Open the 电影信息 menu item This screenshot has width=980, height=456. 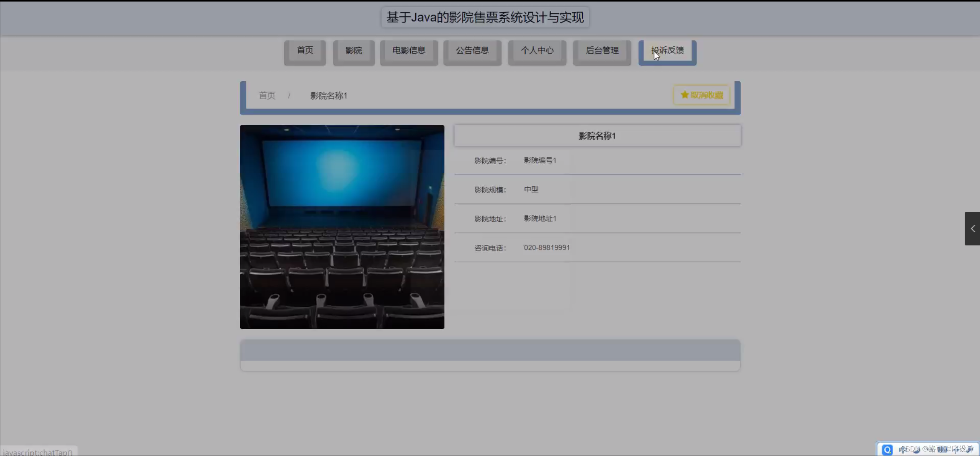pyautogui.click(x=409, y=51)
